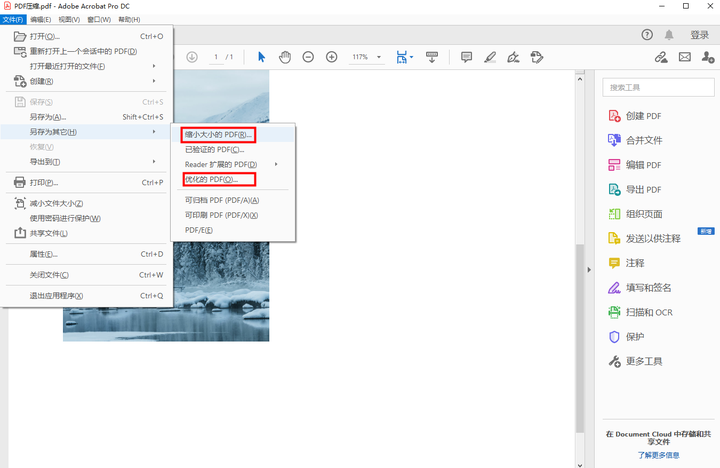Open 注释 tool in right panel
Viewport: 720px width, 468px height.
(x=626, y=263)
